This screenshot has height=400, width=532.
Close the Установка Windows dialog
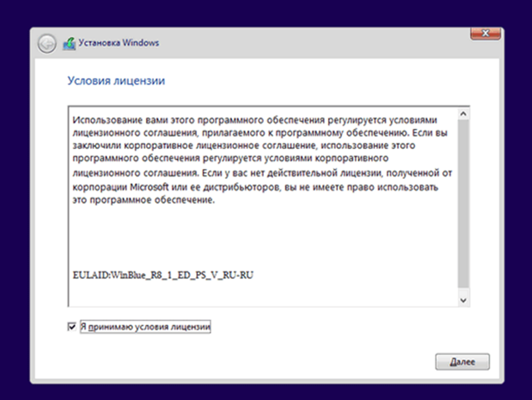pyautogui.click(x=486, y=33)
